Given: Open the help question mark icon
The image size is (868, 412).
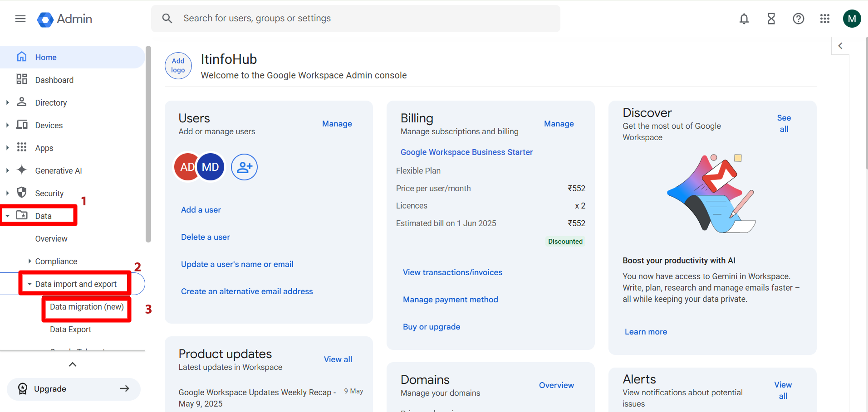Looking at the screenshot, I should [799, 19].
